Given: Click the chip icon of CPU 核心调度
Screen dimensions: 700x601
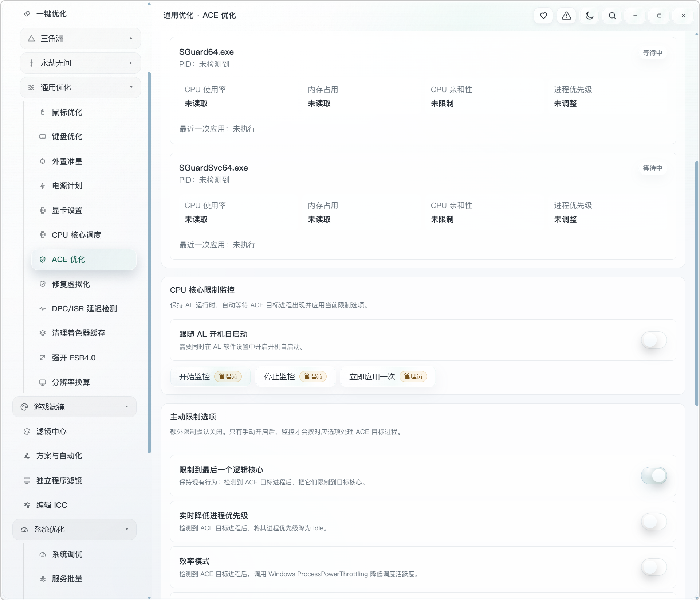Looking at the screenshot, I should tap(43, 235).
